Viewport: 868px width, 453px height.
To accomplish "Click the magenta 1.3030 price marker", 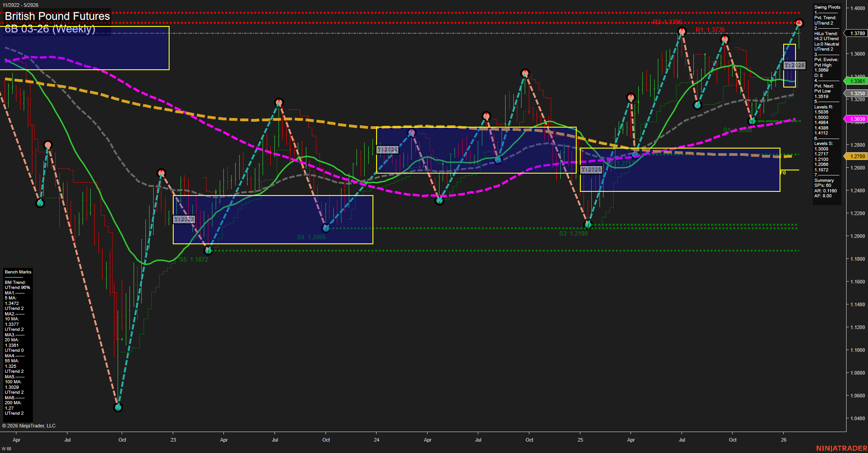I will 857,118.
